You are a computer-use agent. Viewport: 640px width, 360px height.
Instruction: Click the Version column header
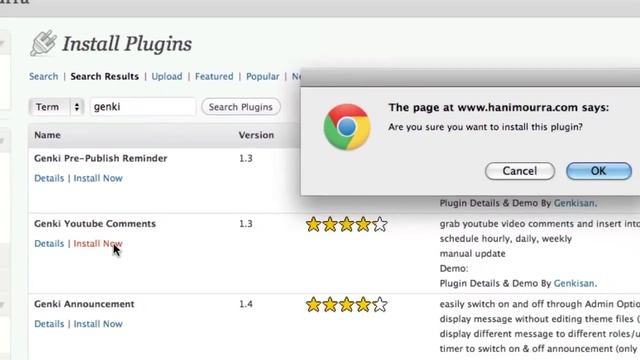click(256, 135)
